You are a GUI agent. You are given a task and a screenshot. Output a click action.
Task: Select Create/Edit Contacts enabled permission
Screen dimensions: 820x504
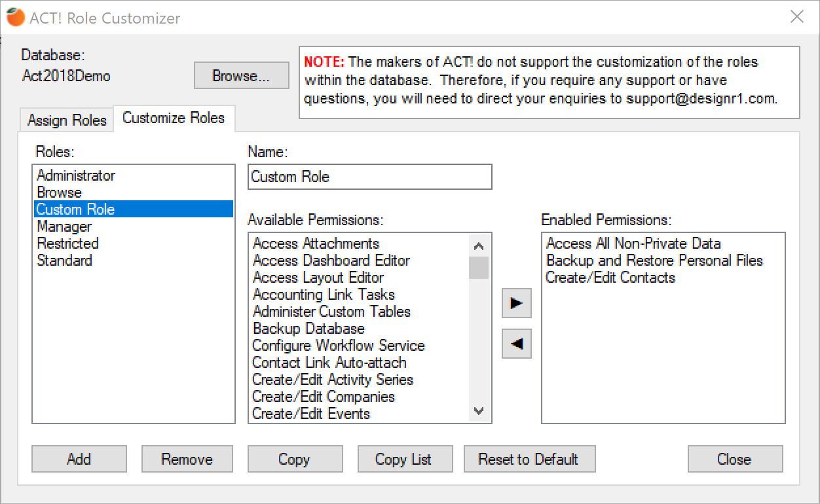[x=663, y=278]
